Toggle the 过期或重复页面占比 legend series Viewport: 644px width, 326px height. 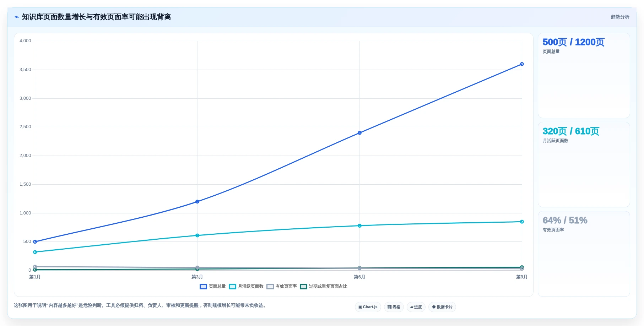tap(324, 287)
